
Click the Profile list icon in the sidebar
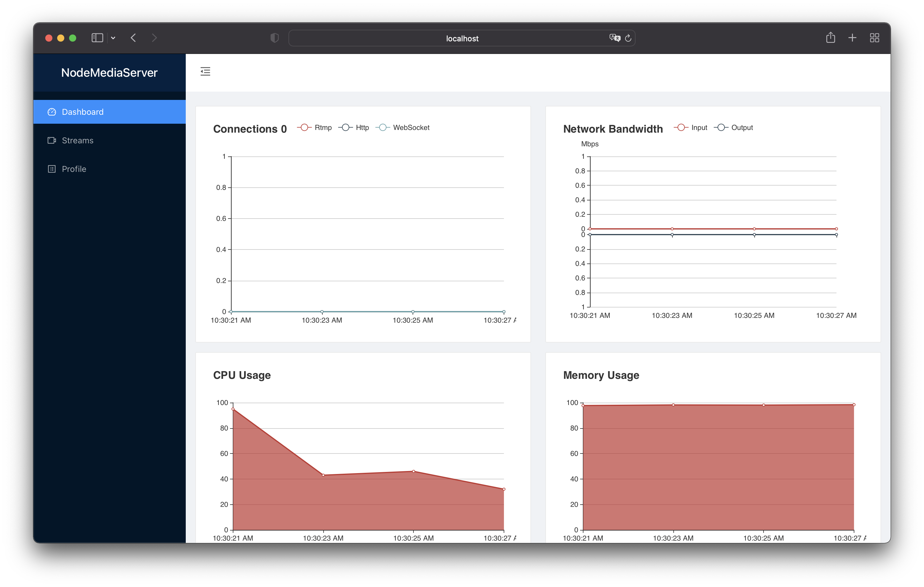[x=52, y=169]
